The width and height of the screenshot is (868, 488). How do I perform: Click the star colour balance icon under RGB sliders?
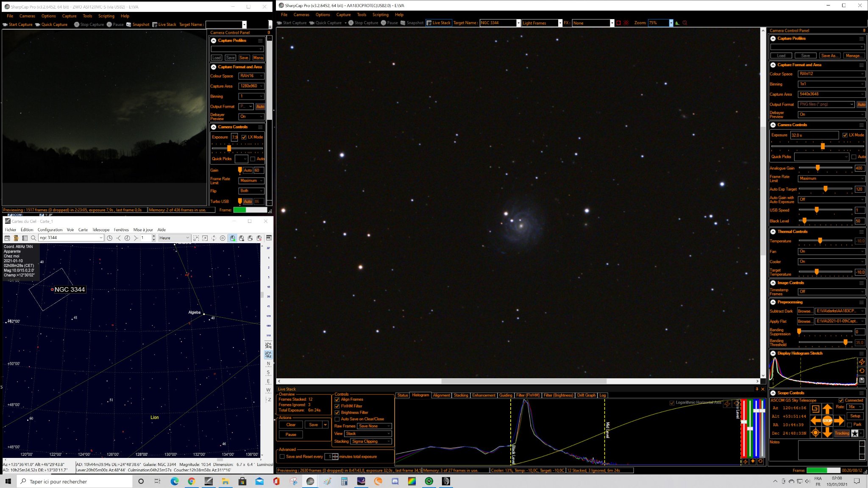pyautogui.click(x=753, y=461)
